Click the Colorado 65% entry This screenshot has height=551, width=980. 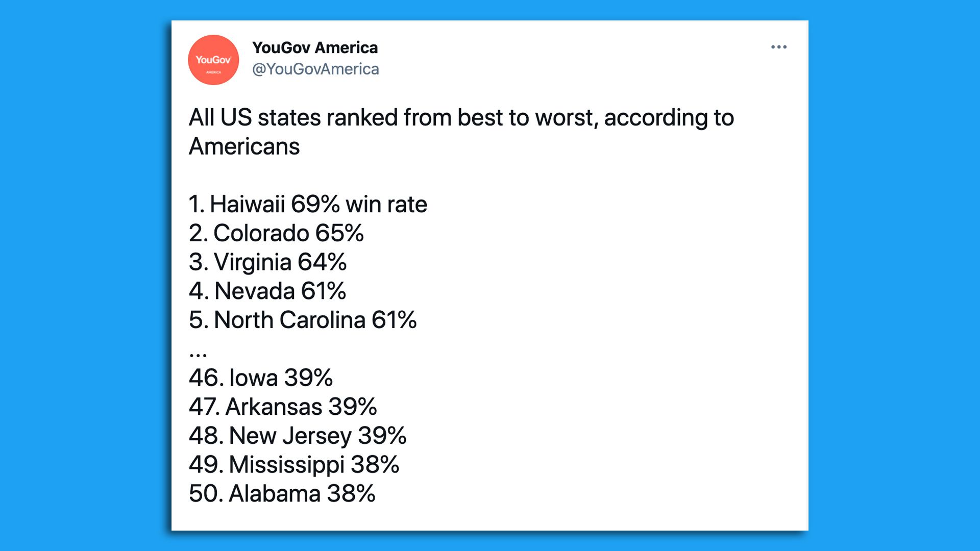pos(276,233)
